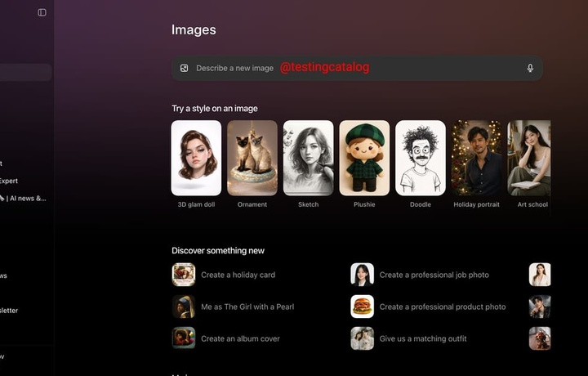Select the Art school style
Viewport: 588px width, 376px height.
pos(529,158)
